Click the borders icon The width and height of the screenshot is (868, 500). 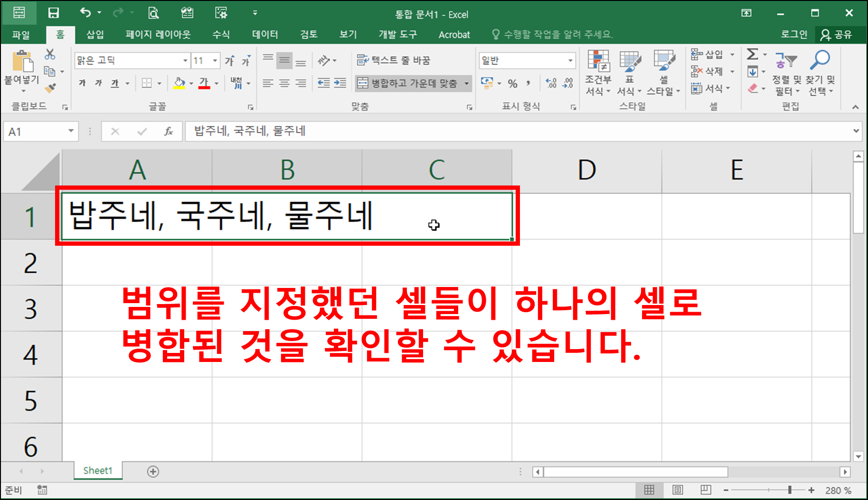(147, 83)
